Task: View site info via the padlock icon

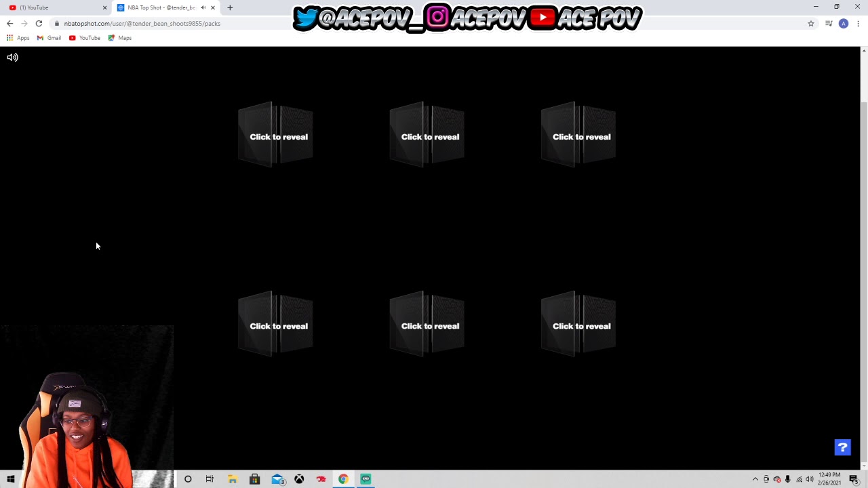Action: [57, 24]
